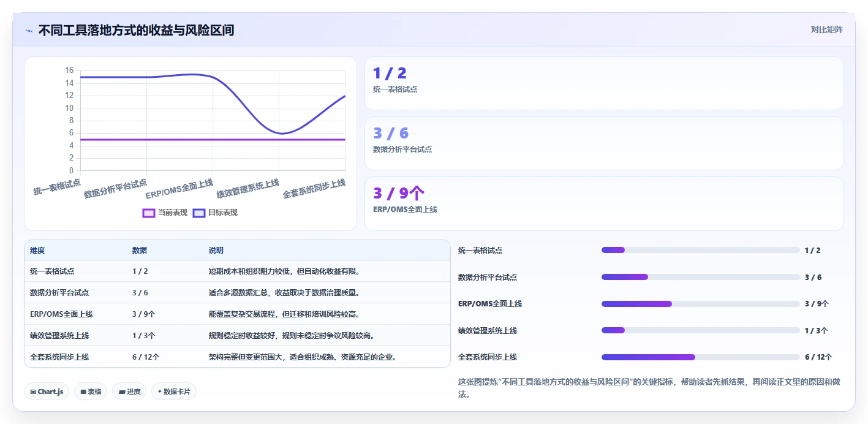Click progress list label 统一表格试点
This screenshot has width=868, height=424.
[x=480, y=251]
